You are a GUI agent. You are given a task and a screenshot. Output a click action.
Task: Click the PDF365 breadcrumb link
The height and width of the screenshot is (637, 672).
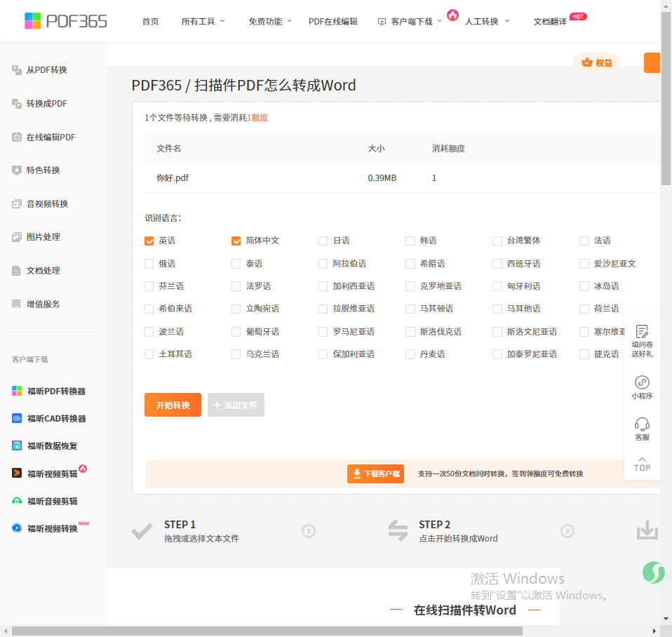156,86
